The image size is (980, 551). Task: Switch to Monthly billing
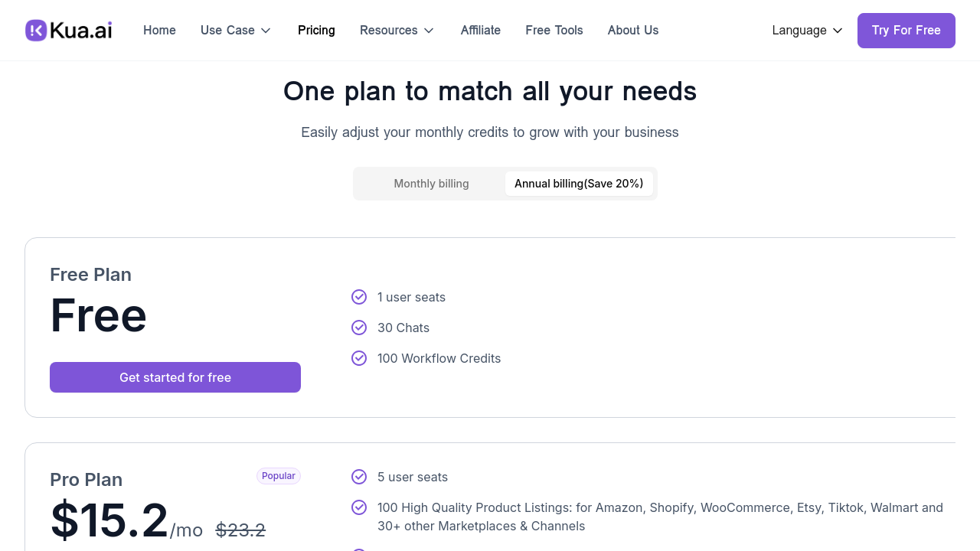431,184
